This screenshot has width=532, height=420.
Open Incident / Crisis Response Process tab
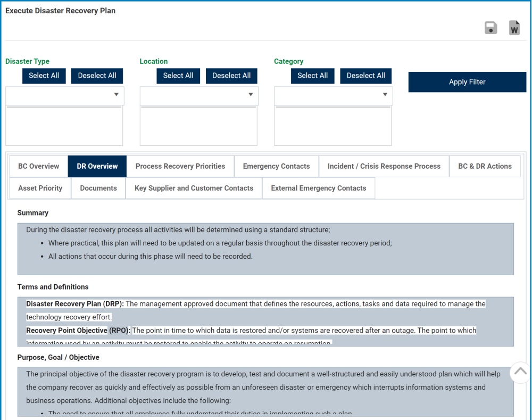point(384,167)
